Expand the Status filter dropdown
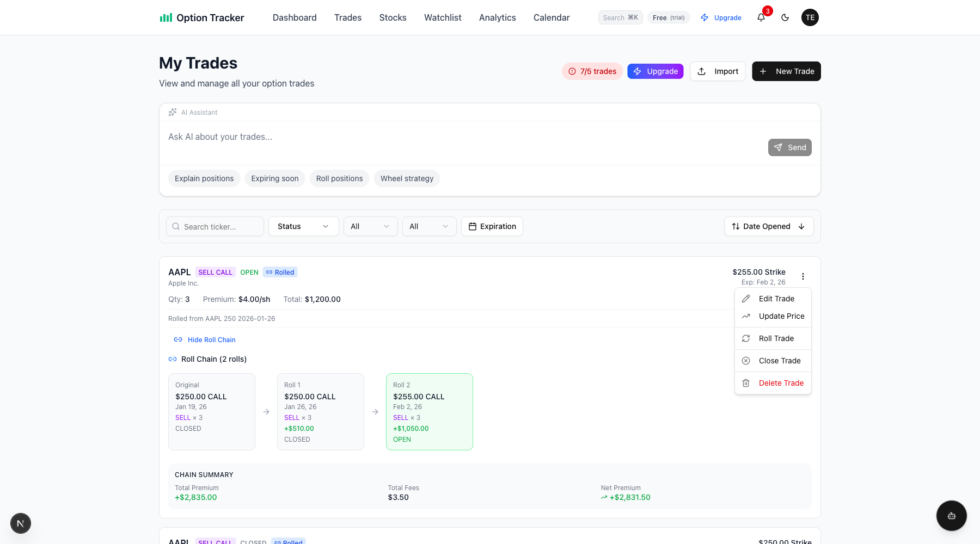Image resolution: width=980 pixels, height=544 pixels. (x=303, y=226)
